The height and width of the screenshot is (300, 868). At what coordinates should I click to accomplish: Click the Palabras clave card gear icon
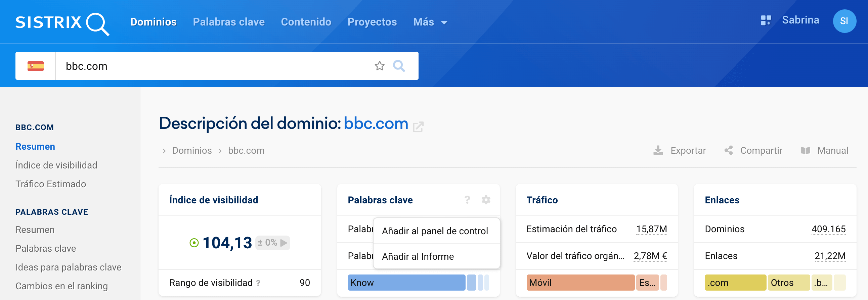point(485,200)
